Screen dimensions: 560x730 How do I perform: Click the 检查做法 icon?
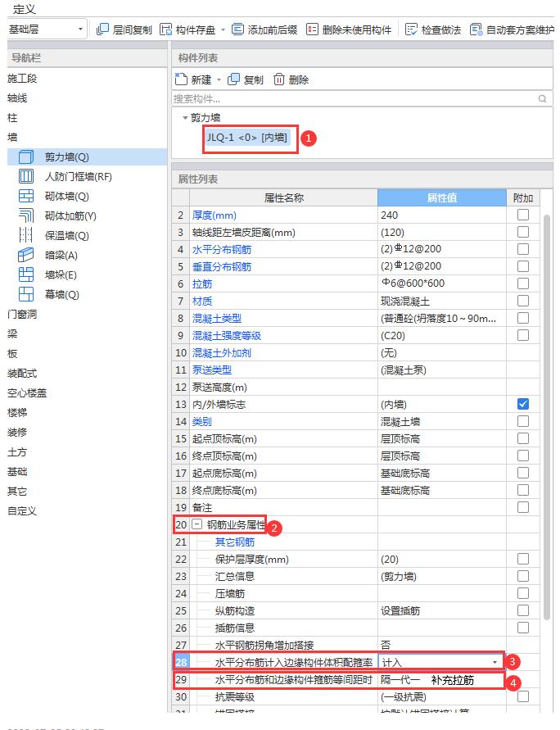coord(411,29)
